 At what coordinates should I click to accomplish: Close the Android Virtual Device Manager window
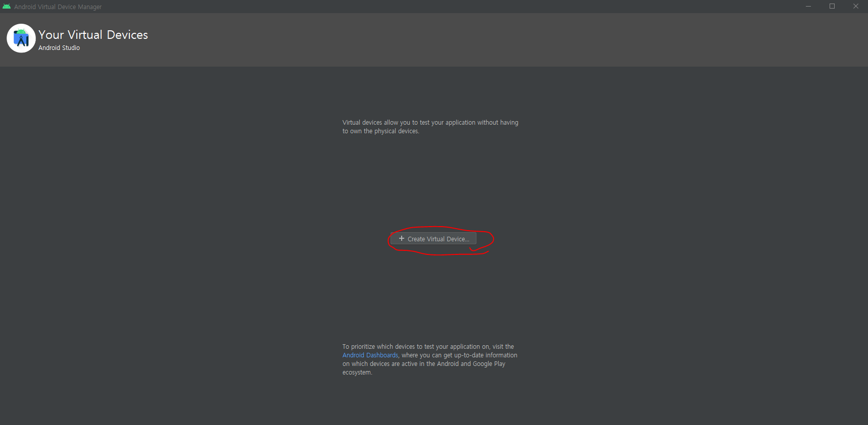(x=856, y=7)
